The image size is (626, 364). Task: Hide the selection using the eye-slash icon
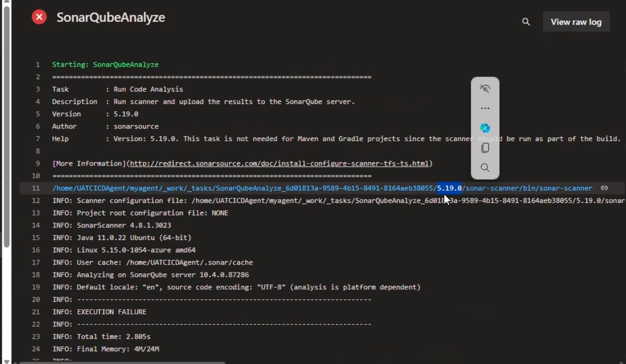[485, 89]
